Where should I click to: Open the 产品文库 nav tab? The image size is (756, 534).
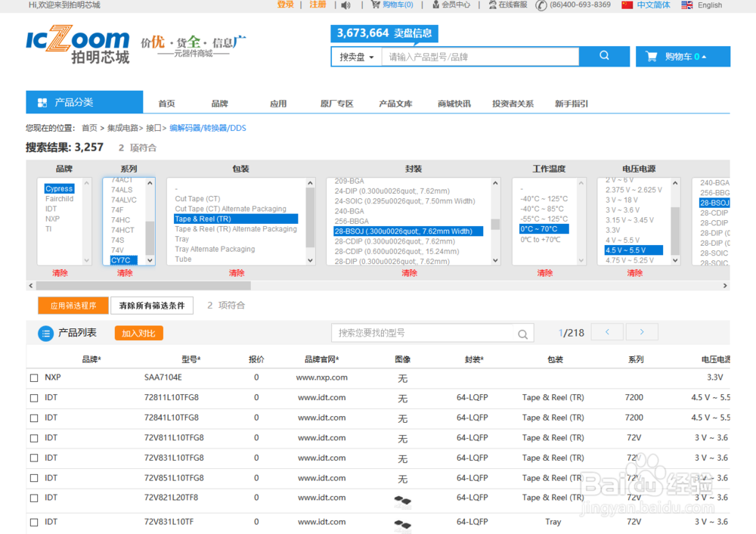pyautogui.click(x=395, y=104)
